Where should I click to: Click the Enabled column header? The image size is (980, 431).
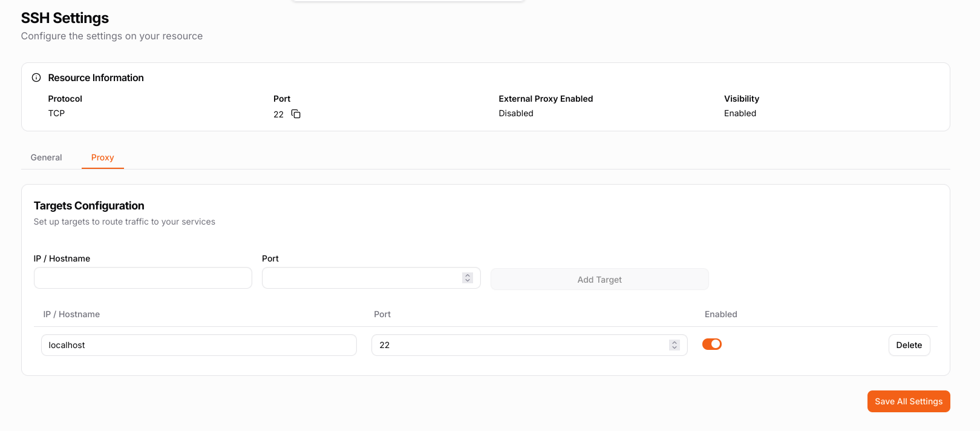[720, 314]
